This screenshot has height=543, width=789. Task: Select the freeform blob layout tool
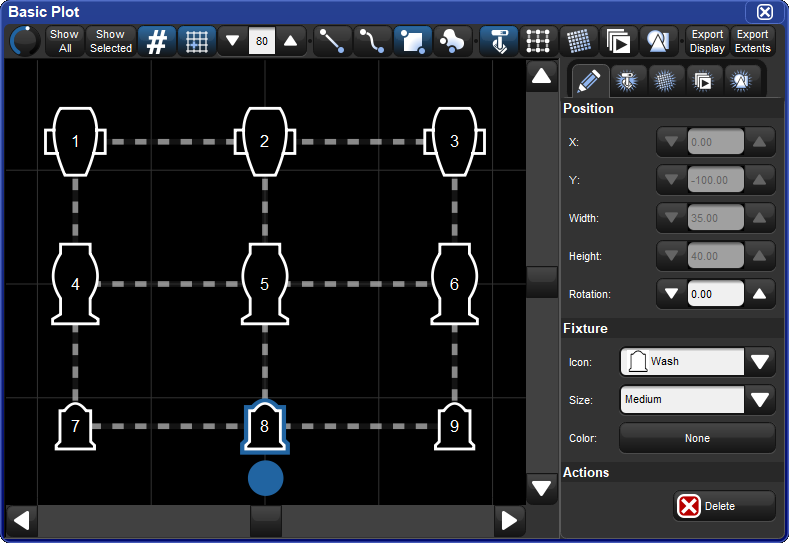tap(452, 41)
